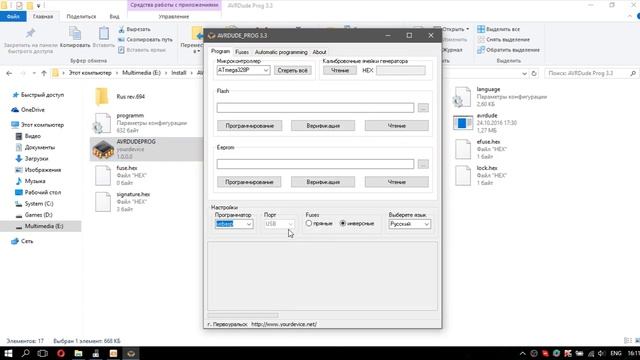Click Eeprom 'Чтение' button
This screenshot has width=640, height=360.
397,182
